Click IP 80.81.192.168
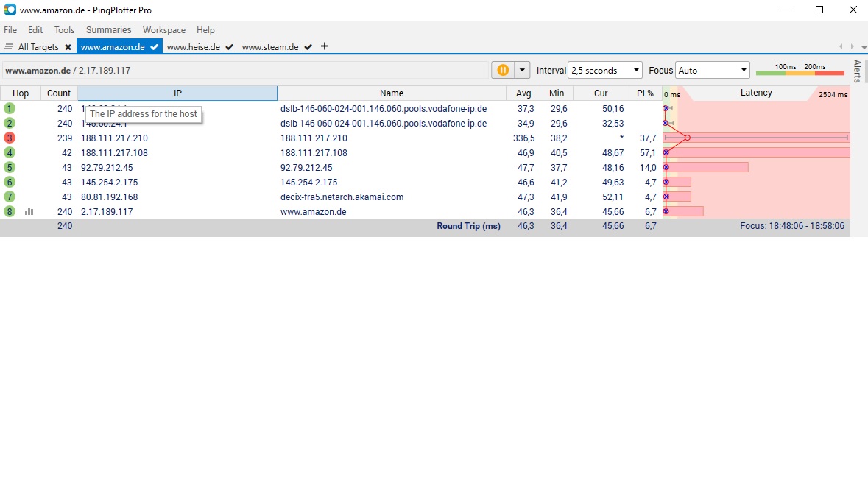Screen dimensions: 868x477 pos(109,197)
